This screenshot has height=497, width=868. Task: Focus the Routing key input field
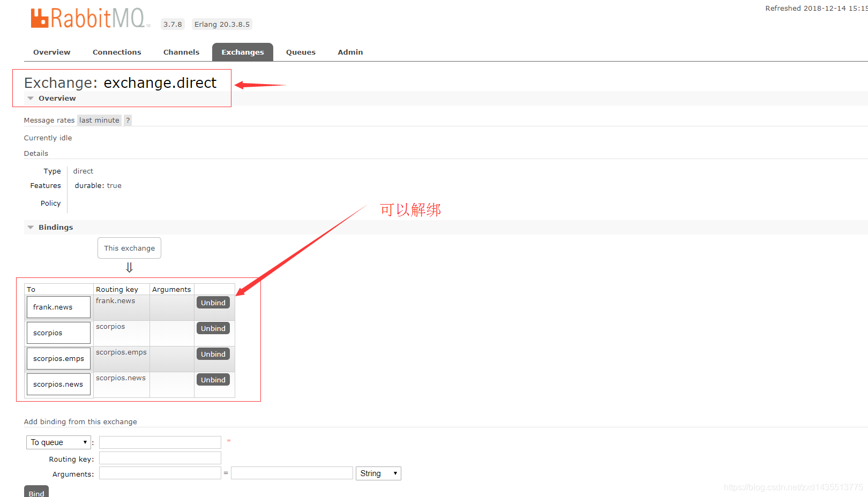(160, 458)
